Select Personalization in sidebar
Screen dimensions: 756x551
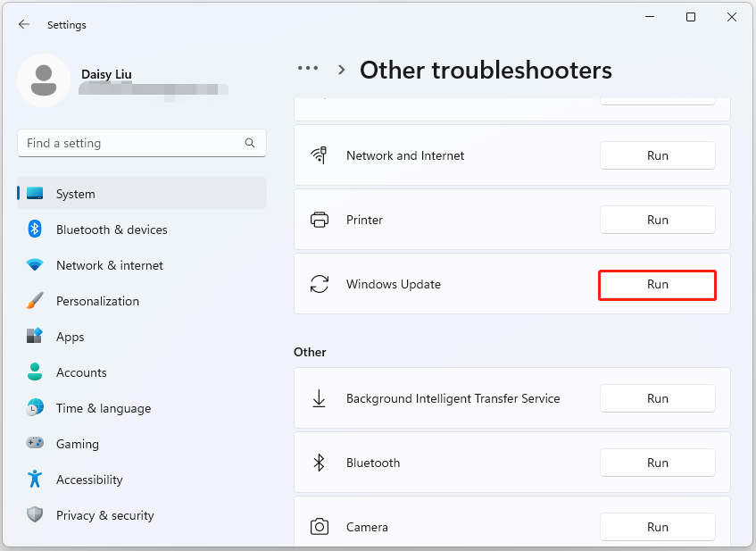pos(142,301)
